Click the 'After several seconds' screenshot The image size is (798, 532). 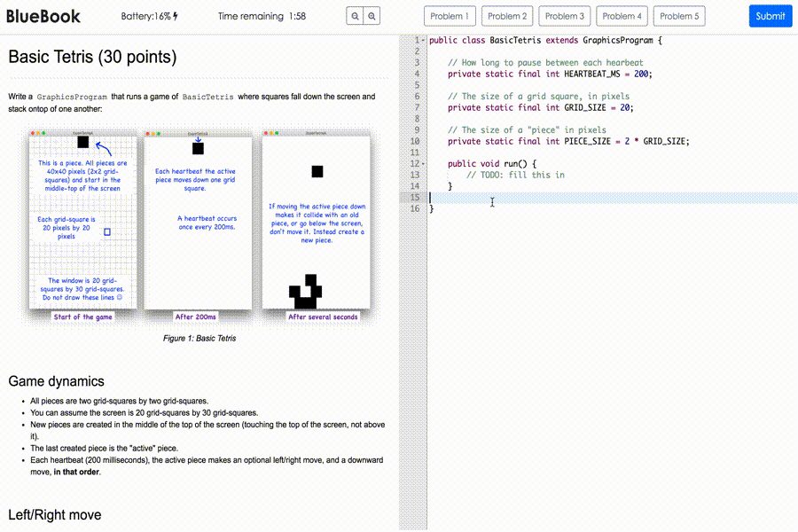[316, 222]
